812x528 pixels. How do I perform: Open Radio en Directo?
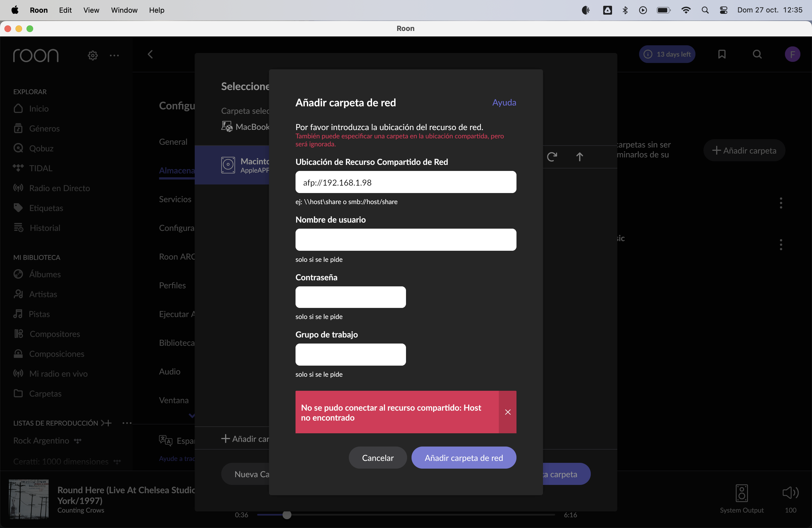(x=52, y=188)
